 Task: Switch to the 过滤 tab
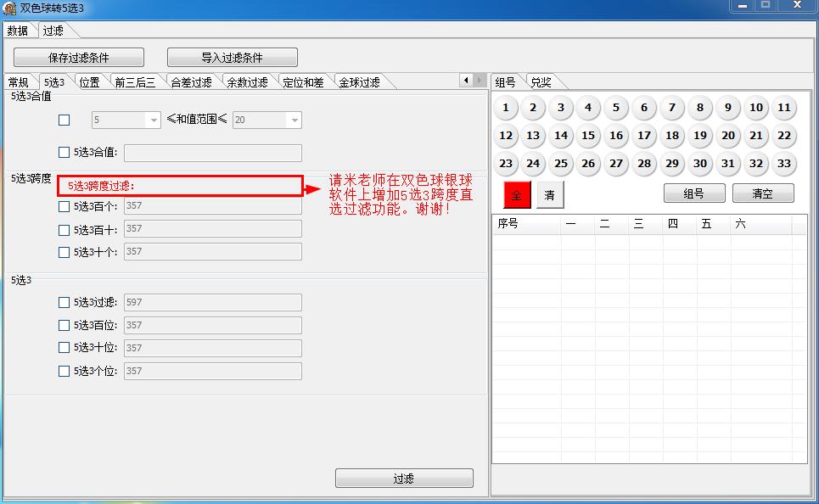(x=53, y=31)
